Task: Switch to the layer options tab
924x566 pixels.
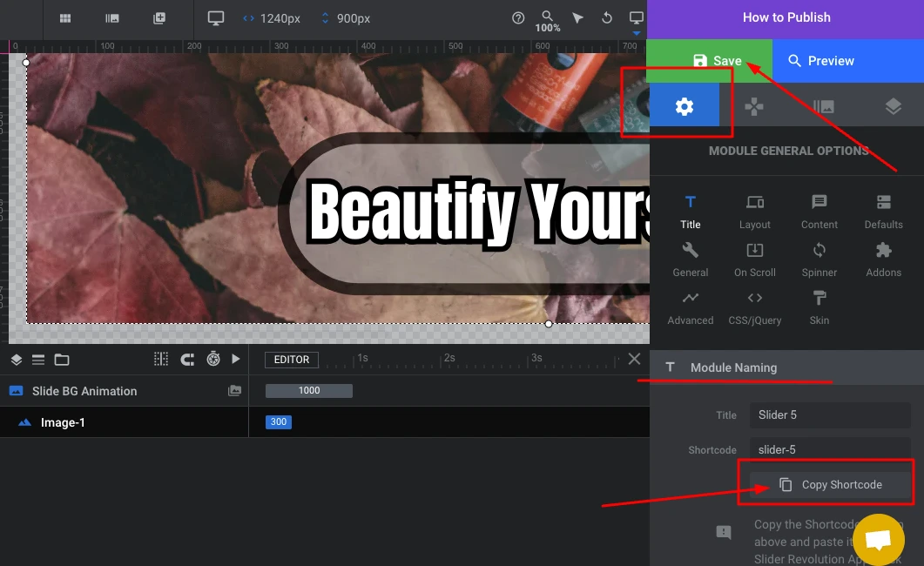Action: click(893, 106)
